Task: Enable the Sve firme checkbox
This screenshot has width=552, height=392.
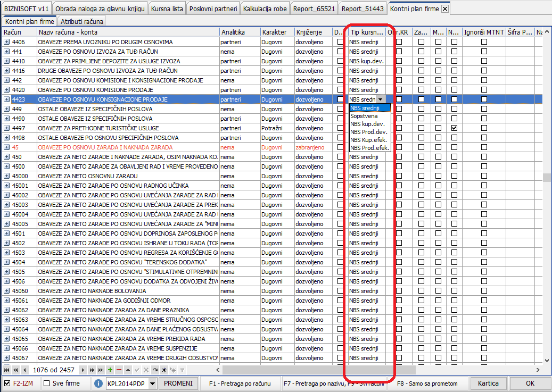Action: tap(46, 383)
